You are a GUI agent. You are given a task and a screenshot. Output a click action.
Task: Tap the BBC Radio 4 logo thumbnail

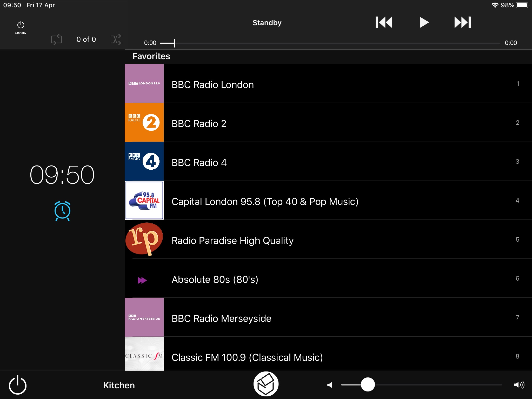click(x=144, y=161)
